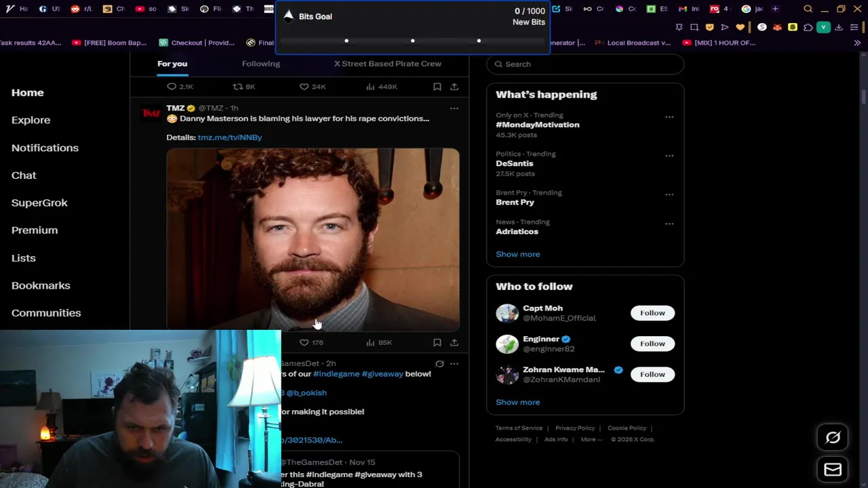868x488 pixels.
Task: Open more options for the DeSantis trend
Action: [x=669, y=155]
